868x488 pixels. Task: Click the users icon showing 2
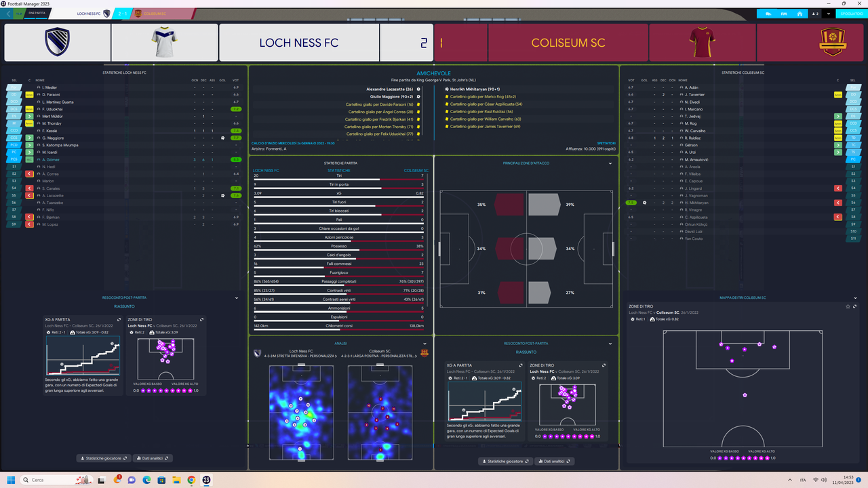coord(816,13)
